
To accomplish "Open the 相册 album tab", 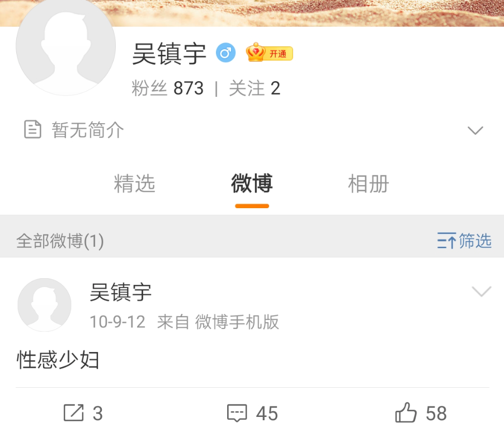I will point(369,184).
